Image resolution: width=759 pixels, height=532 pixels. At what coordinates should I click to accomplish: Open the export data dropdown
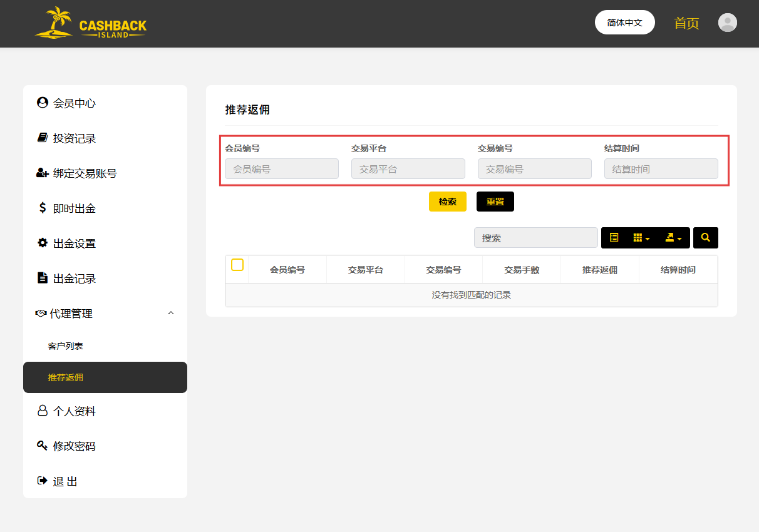pyautogui.click(x=674, y=238)
